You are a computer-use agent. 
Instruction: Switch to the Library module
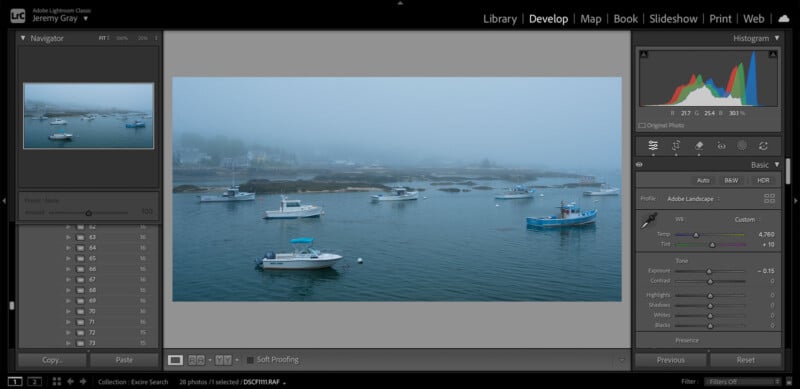[x=500, y=19]
